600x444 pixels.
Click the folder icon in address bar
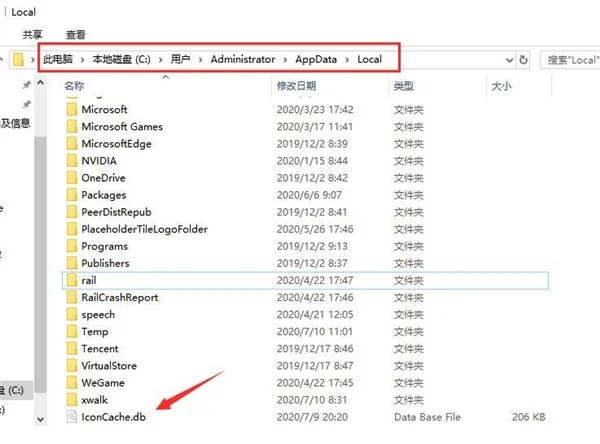pos(18,59)
